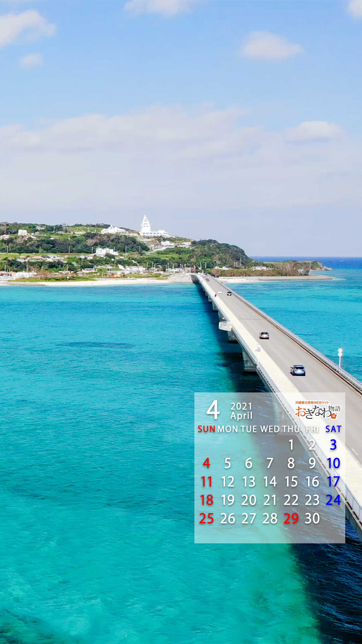Select holiday date 29 in red
The width and height of the screenshot is (362, 644).
(x=291, y=519)
